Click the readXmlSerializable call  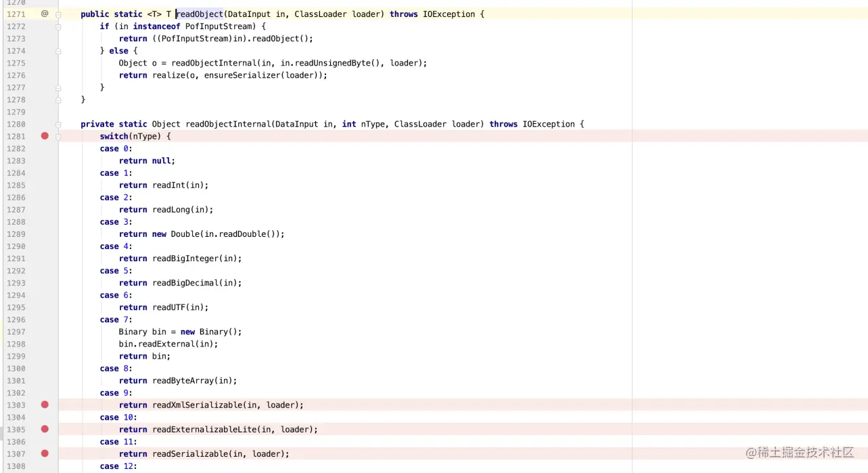pyautogui.click(x=227, y=405)
